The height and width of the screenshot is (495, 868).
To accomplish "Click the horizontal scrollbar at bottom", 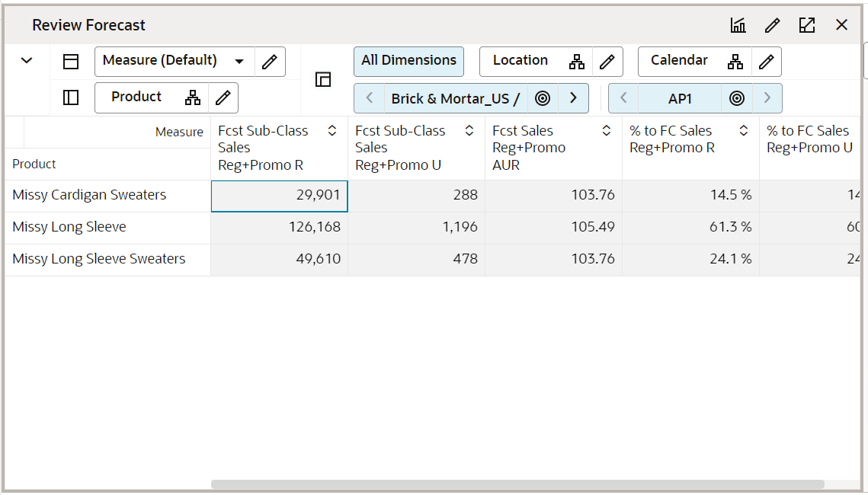I will click(x=517, y=484).
